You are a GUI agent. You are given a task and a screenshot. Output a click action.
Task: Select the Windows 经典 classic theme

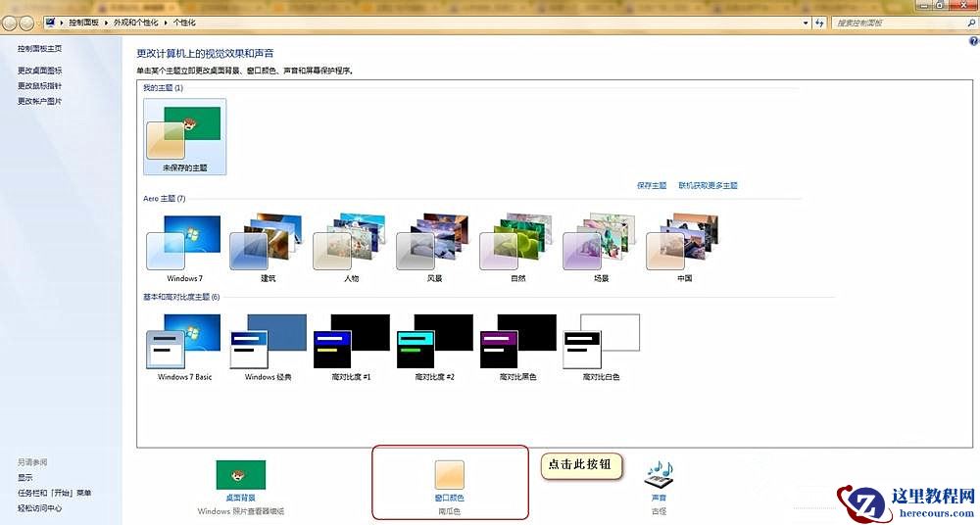tap(268, 347)
